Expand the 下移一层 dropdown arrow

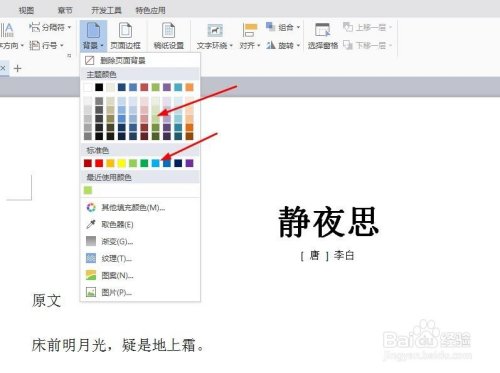click(390, 45)
